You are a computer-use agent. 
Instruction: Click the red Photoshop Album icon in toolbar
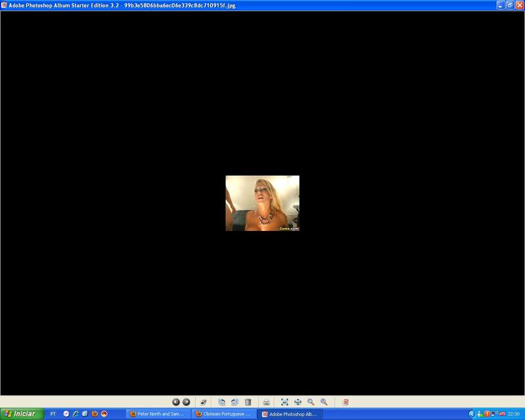tap(346, 402)
